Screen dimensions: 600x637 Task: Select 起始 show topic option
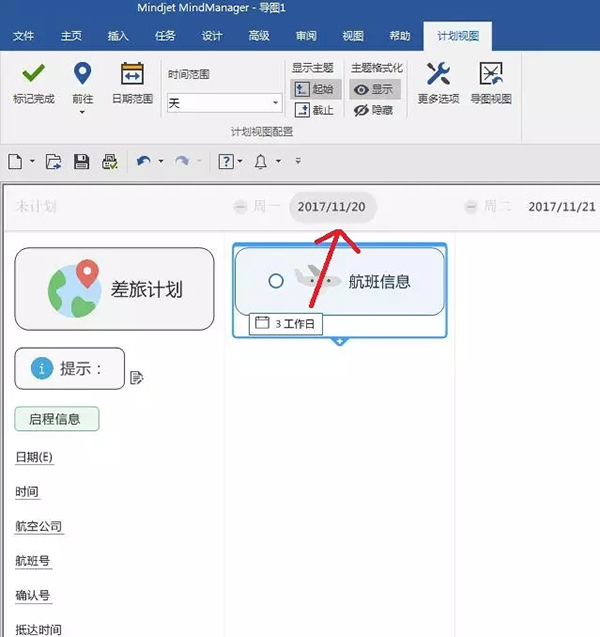(315, 89)
